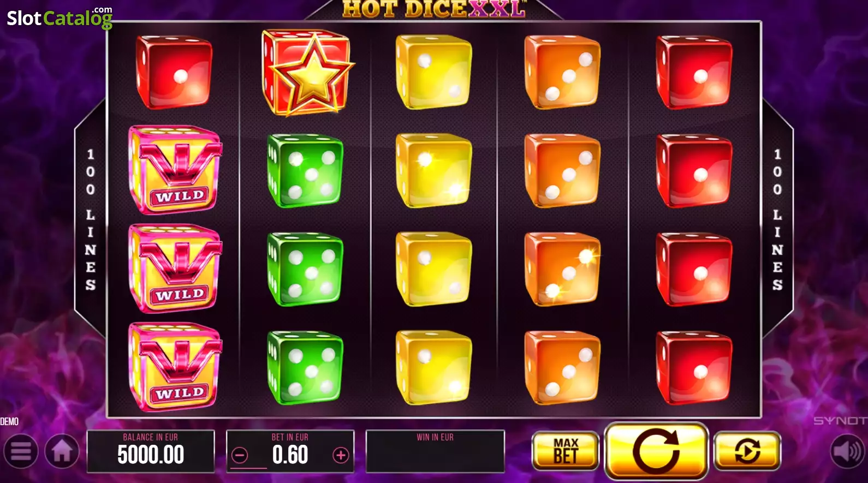The height and width of the screenshot is (483, 868).
Task: Spin the reels with yellow button
Action: pyautogui.click(x=656, y=451)
